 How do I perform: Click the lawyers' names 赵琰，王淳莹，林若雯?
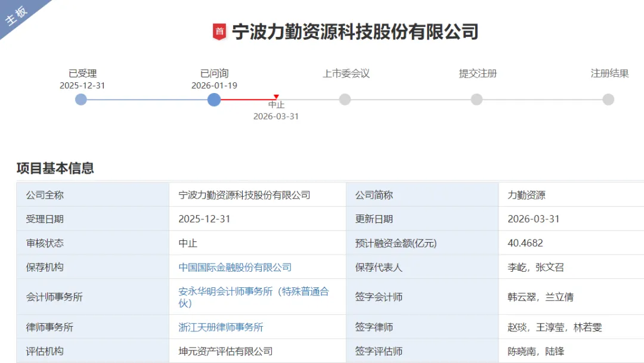[x=555, y=327]
